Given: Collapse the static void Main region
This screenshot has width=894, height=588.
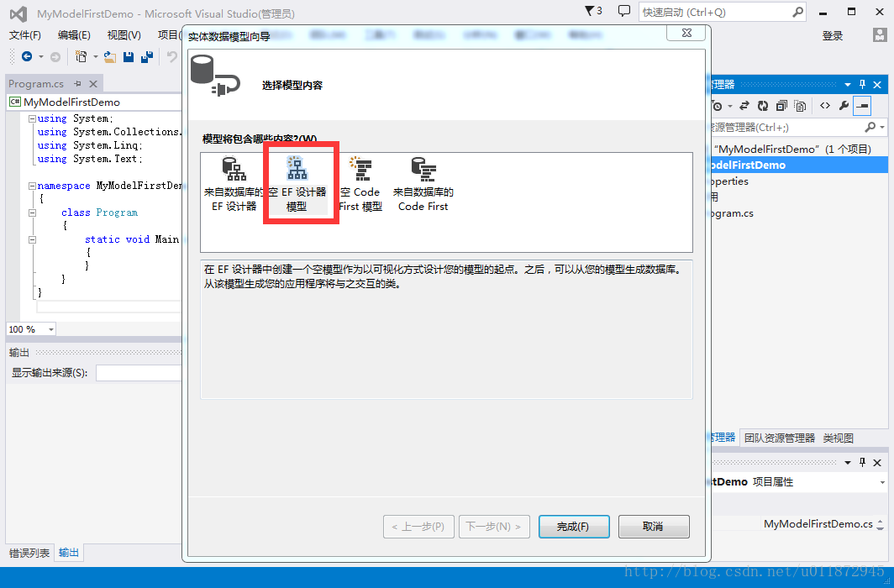Looking at the screenshot, I should coord(33,239).
